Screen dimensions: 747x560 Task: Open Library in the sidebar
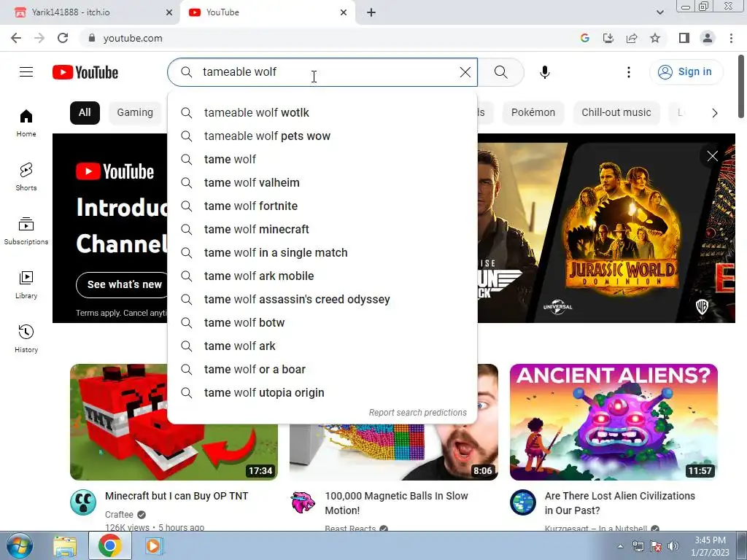26,285
